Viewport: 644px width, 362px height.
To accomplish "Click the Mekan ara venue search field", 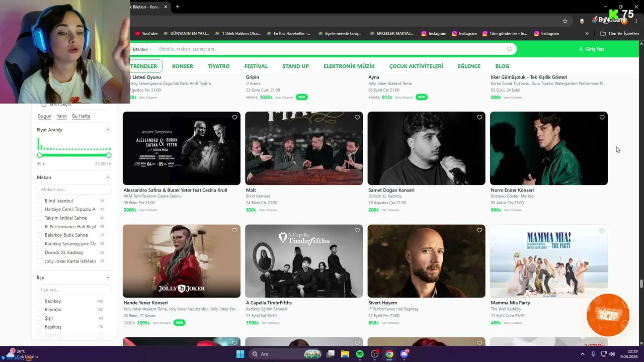I will click(74, 190).
